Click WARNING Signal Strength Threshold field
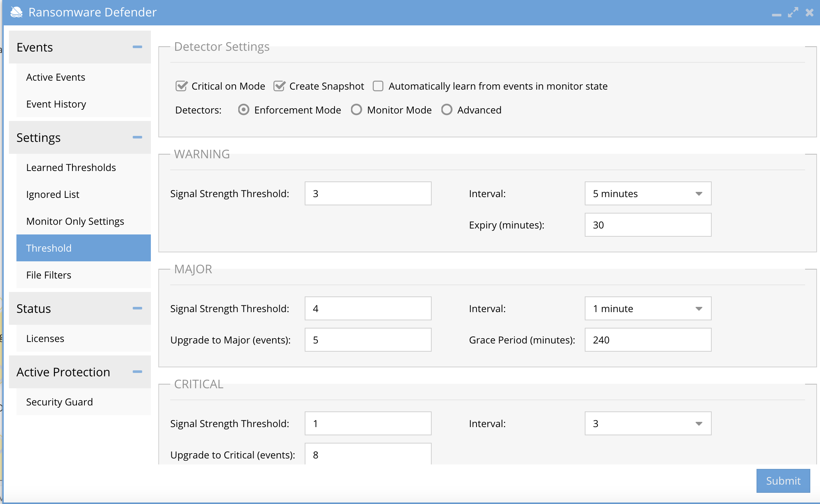 368,193
